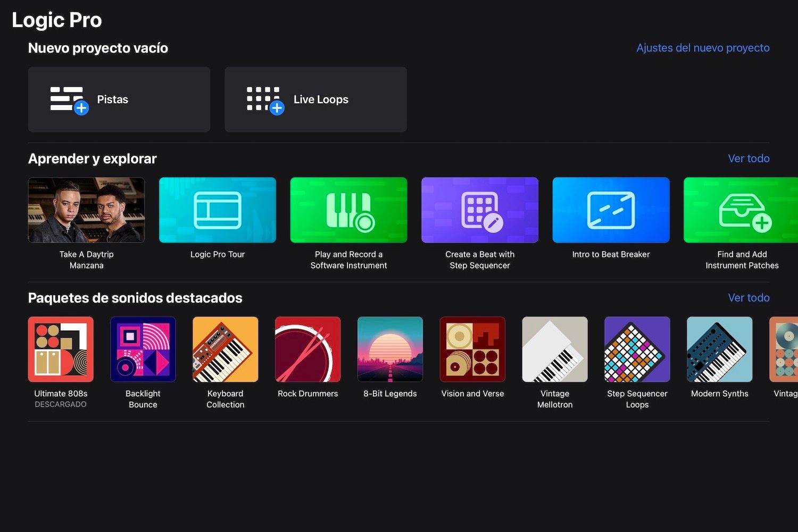Open Ajustes del nuevo proyecto
The width and height of the screenshot is (798, 532).
coord(703,48)
